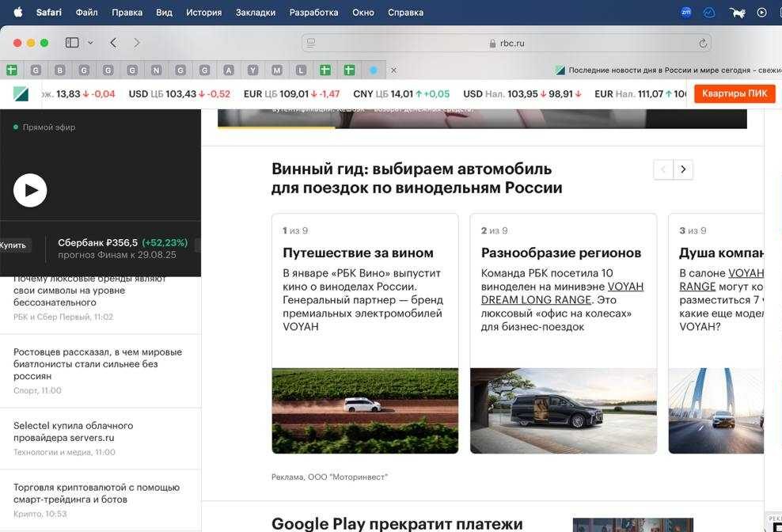The height and width of the screenshot is (532, 782).
Task: Open the Душа компании card title
Action: (722, 253)
